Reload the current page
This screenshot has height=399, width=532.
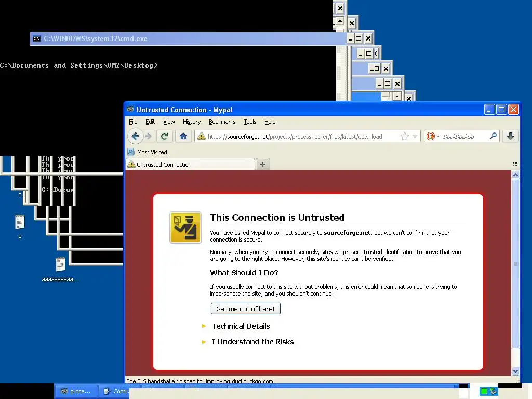[x=165, y=137]
